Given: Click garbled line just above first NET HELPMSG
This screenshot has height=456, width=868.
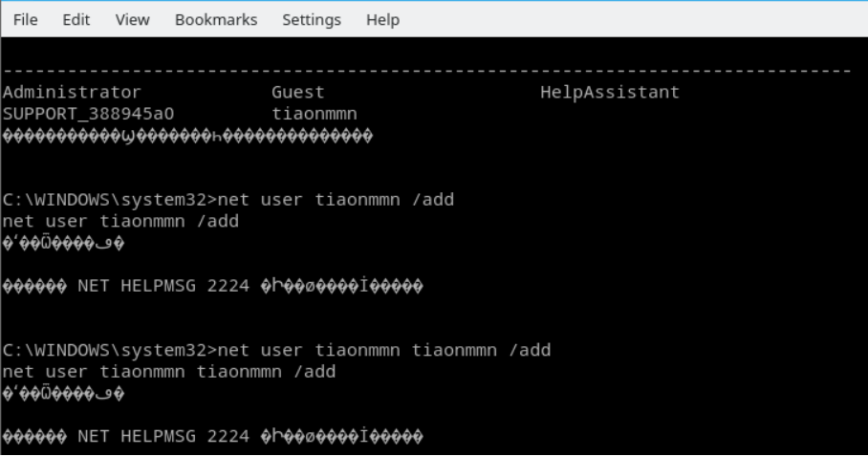Looking at the screenshot, I should [x=64, y=244].
